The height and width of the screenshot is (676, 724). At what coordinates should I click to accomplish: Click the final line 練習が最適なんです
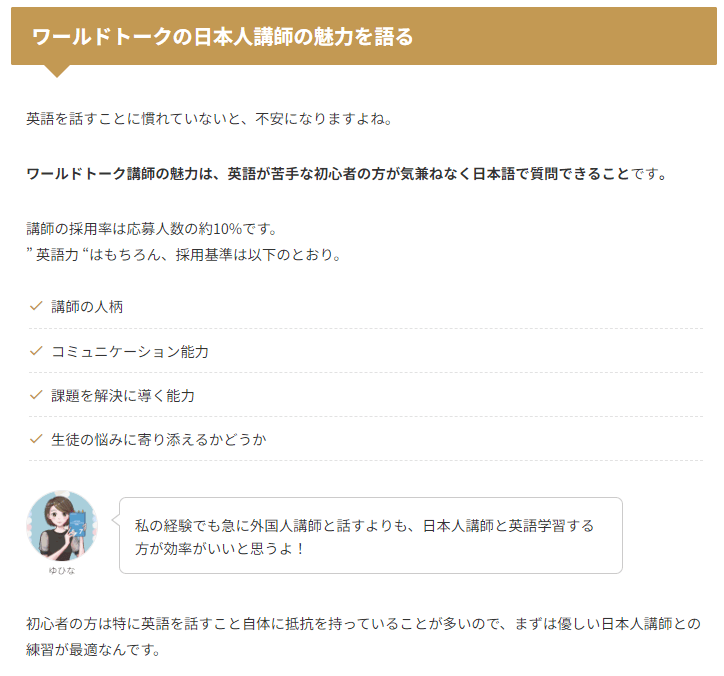[93, 650]
